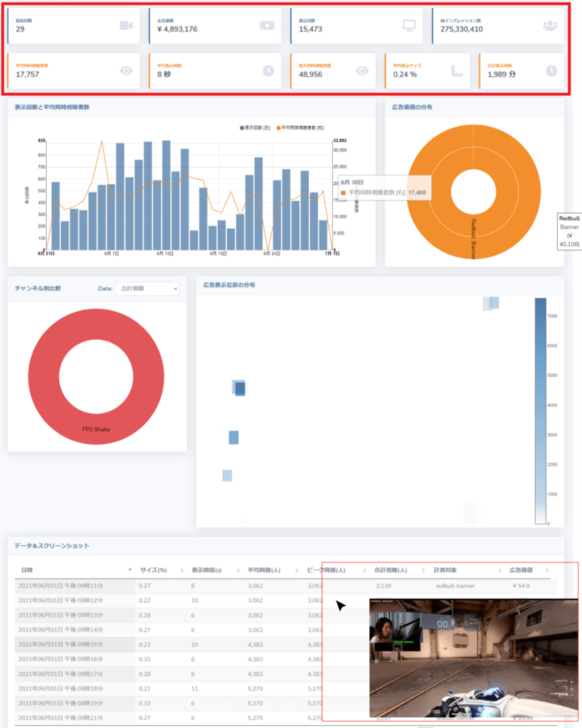
Task: Toggle 平均同時視聴者数 [右] series in legend
Action: tap(300, 128)
